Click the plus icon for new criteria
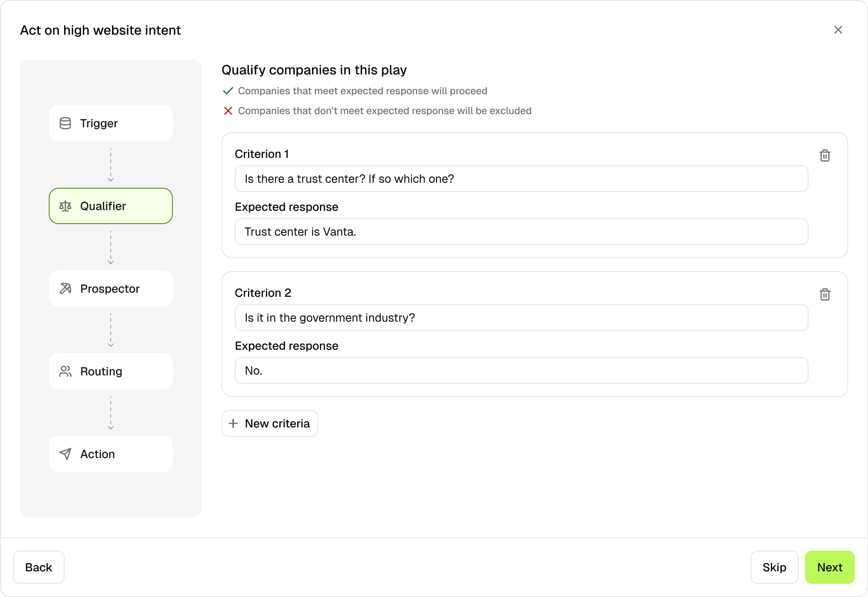Image resolution: width=868 pixels, height=597 pixels. click(x=233, y=423)
